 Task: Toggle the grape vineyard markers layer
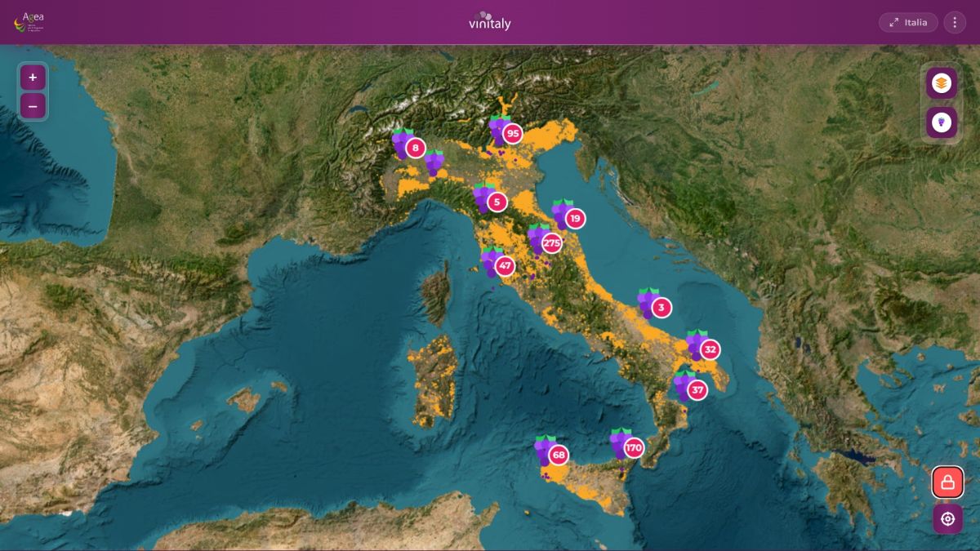click(x=942, y=122)
